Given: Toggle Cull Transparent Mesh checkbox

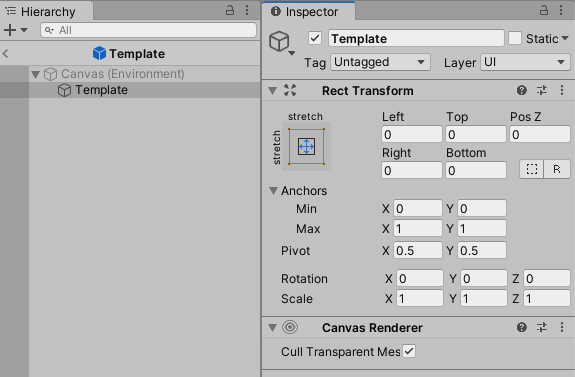Looking at the screenshot, I should [x=409, y=351].
